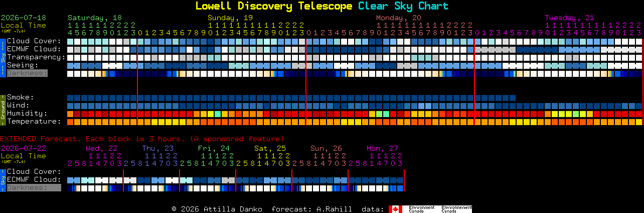Open the Humidity row label
Screen dimensions: 644x213
(x=27, y=114)
